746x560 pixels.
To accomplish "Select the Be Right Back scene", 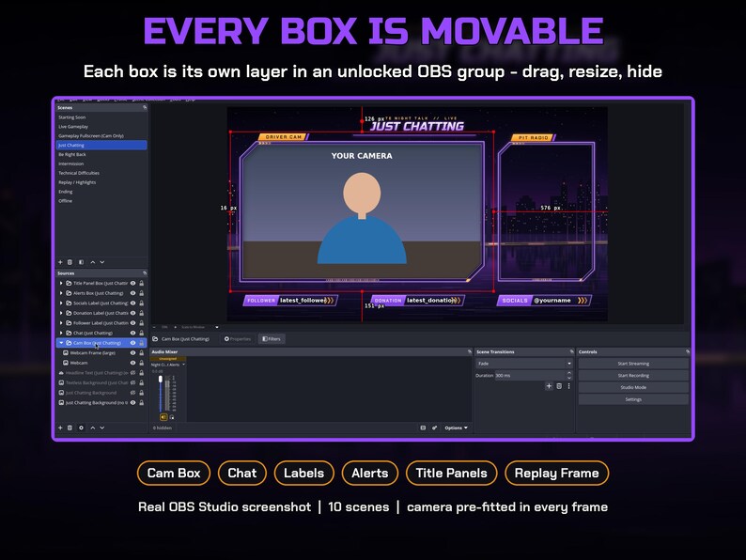I will click(x=101, y=154).
